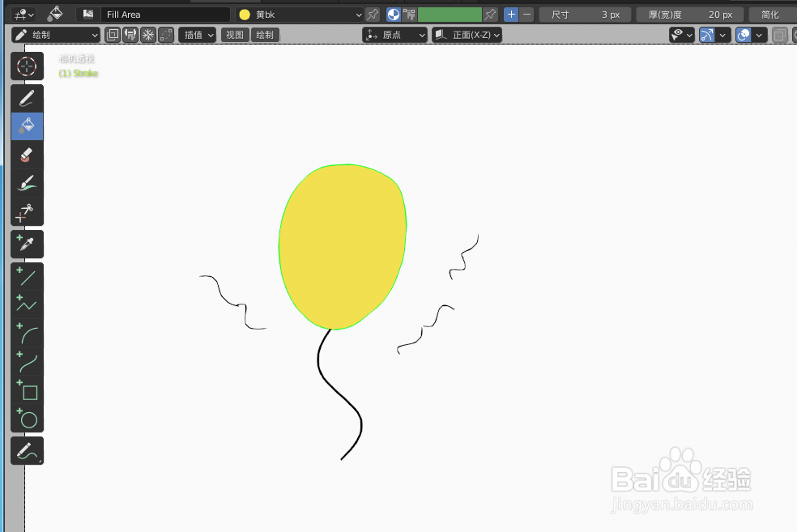The width and height of the screenshot is (797, 532).
Task: Select the 3D cursor tool
Action: [27, 66]
